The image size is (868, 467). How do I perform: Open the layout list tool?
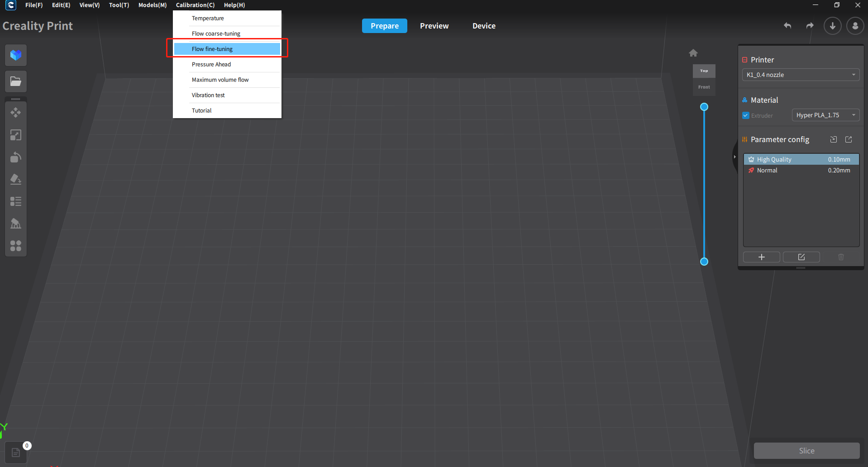16,201
